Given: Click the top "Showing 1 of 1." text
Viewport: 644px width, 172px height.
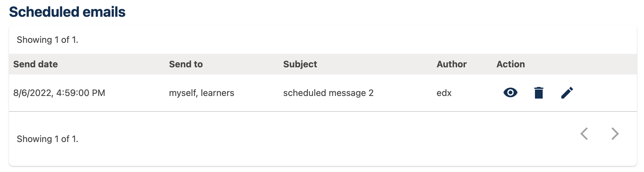Looking at the screenshot, I should [47, 40].
